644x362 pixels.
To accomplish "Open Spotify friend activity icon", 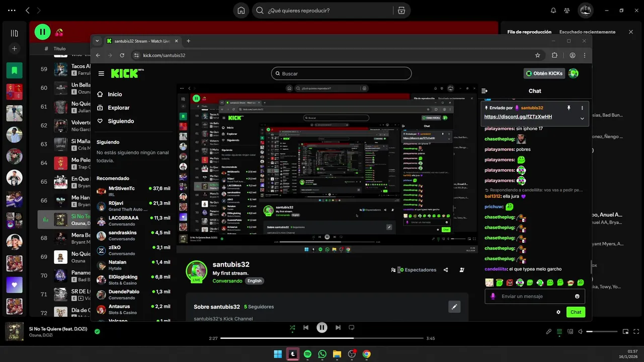I will click(x=567, y=11).
